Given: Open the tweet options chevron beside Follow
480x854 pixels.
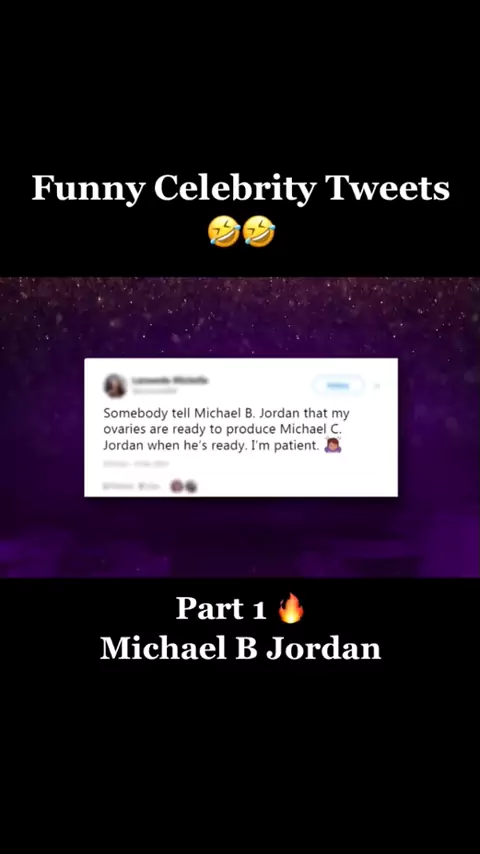Looking at the screenshot, I should tap(377, 386).
